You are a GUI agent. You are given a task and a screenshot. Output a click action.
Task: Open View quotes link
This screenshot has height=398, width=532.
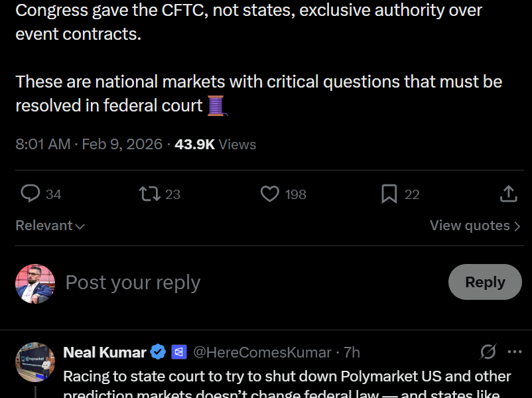point(475,226)
